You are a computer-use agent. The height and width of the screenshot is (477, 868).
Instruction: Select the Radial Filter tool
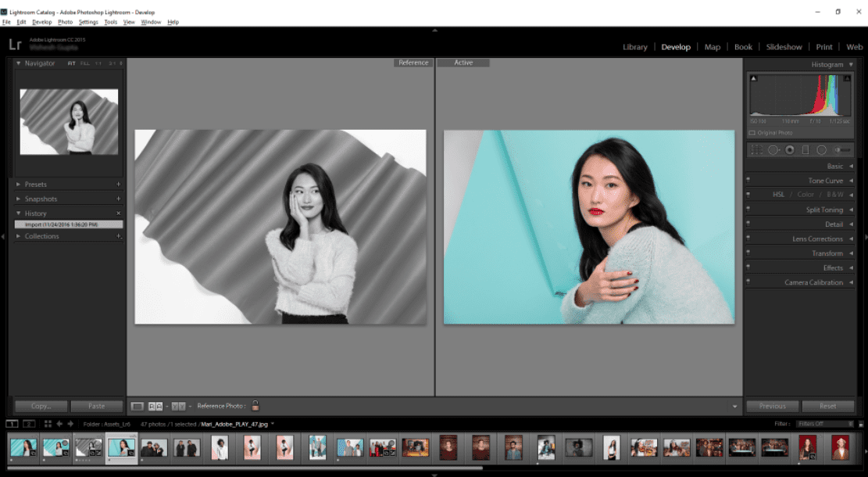[x=821, y=149]
